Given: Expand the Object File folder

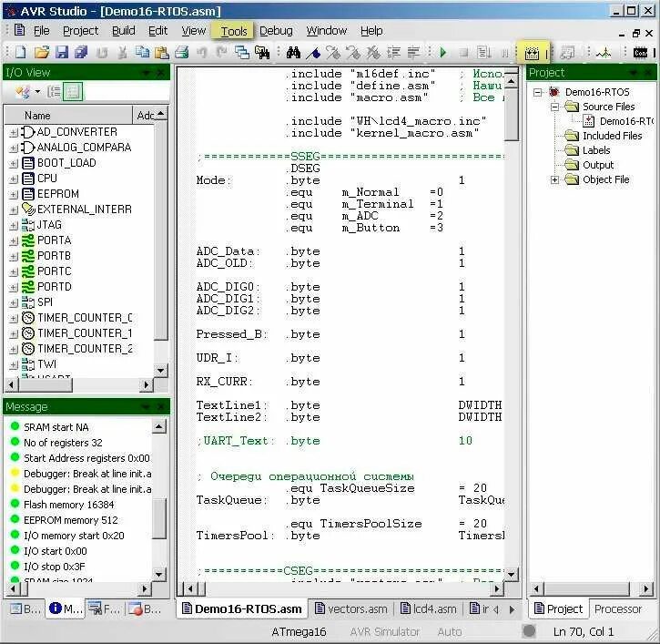Looking at the screenshot, I should click(554, 179).
